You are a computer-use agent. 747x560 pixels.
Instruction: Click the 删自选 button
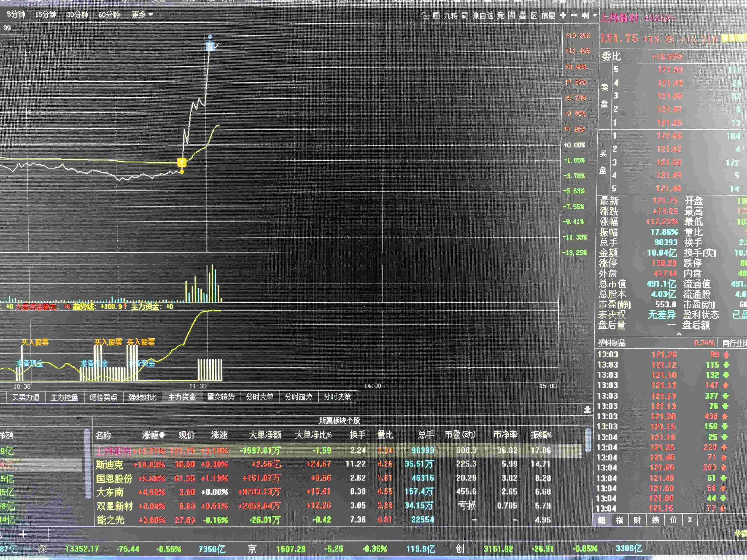(483, 15)
